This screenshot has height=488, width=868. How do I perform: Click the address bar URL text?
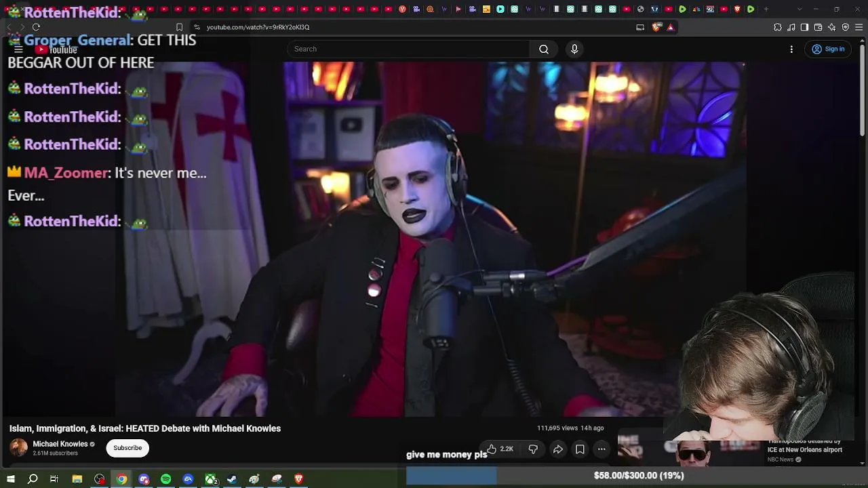point(258,27)
